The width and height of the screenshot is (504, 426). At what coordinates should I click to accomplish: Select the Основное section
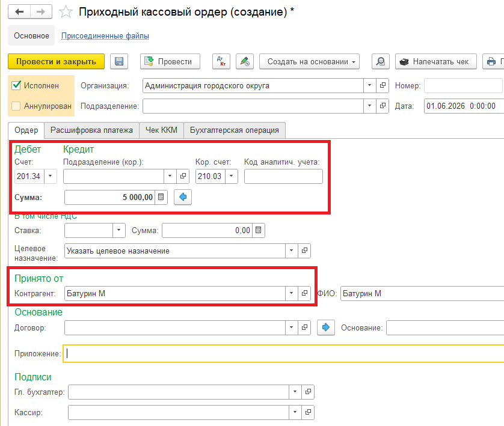31,35
